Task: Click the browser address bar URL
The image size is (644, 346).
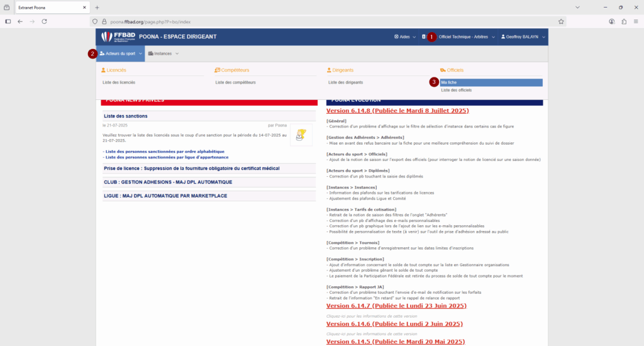Action: 150,22
